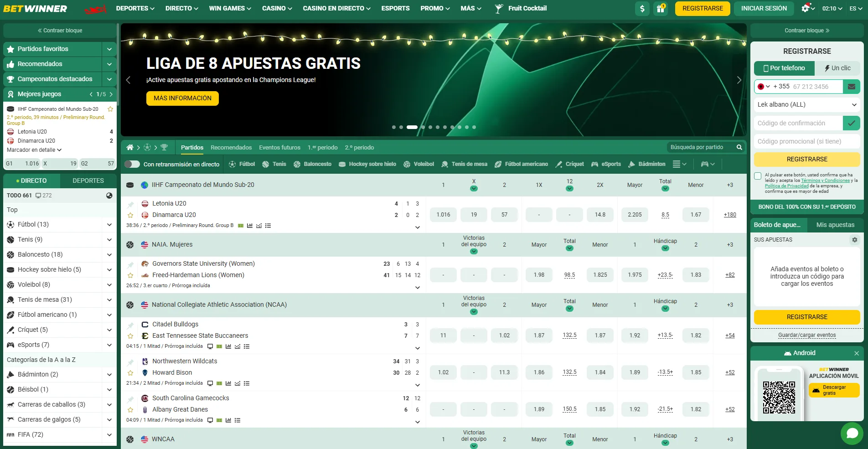This screenshot has width=868, height=449.
Task: Click the globe icon next to TODO 661
Action: point(109,196)
